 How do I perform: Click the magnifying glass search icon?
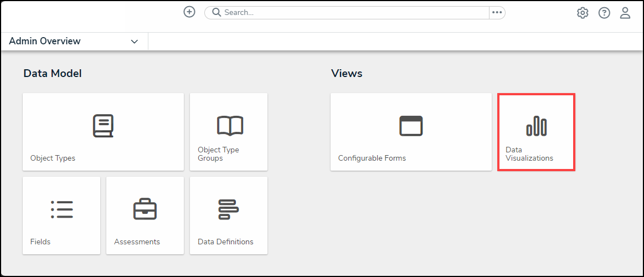click(x=216, y=12)
